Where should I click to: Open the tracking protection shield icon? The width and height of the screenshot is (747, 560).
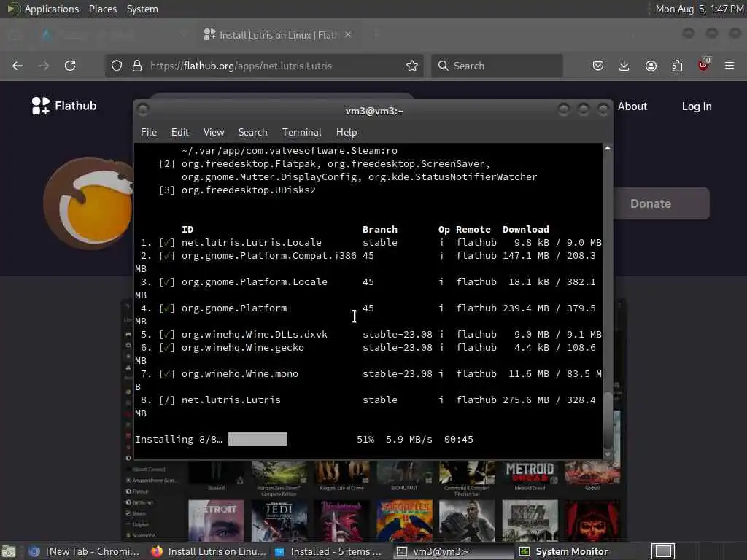(117, 66)
